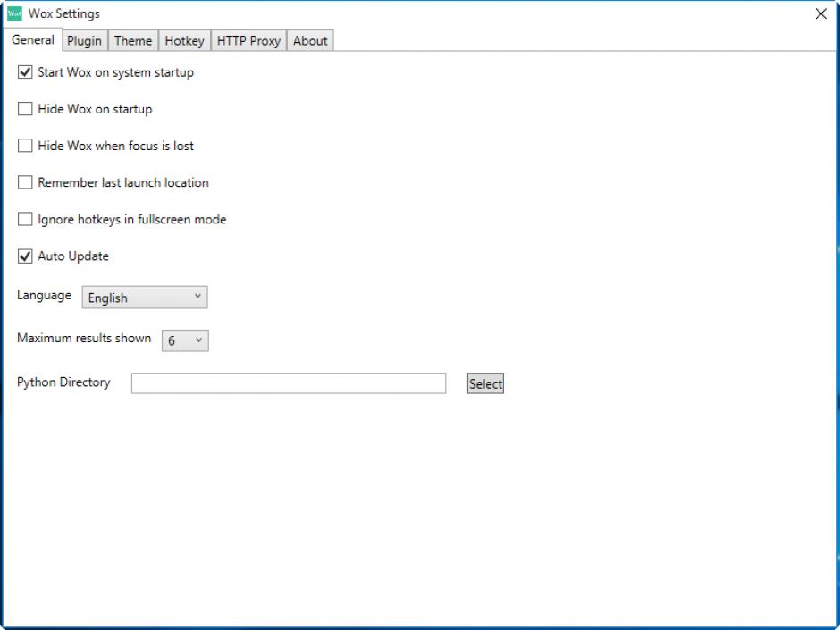
Task: Open the Language dropdown showing English
Action: coord(145,298)
